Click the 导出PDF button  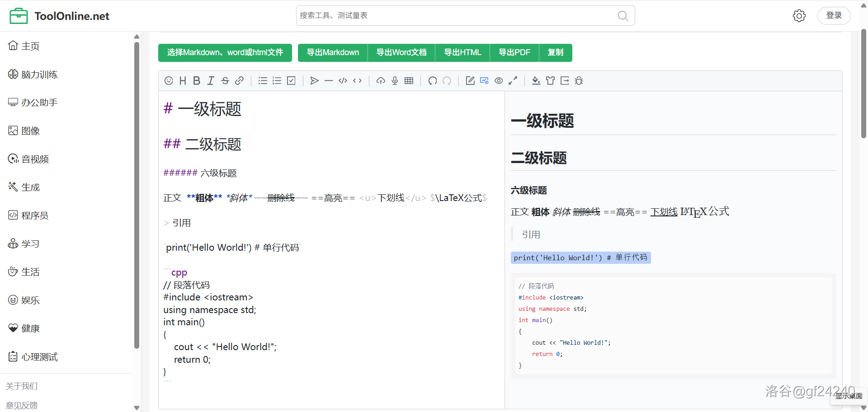click(514, 52)
